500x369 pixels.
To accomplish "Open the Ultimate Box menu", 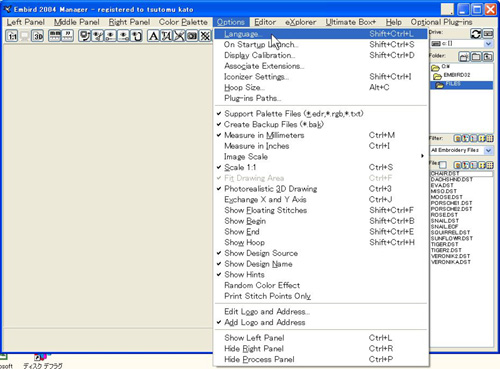I will pyautogui.click(x=351, y=22).
